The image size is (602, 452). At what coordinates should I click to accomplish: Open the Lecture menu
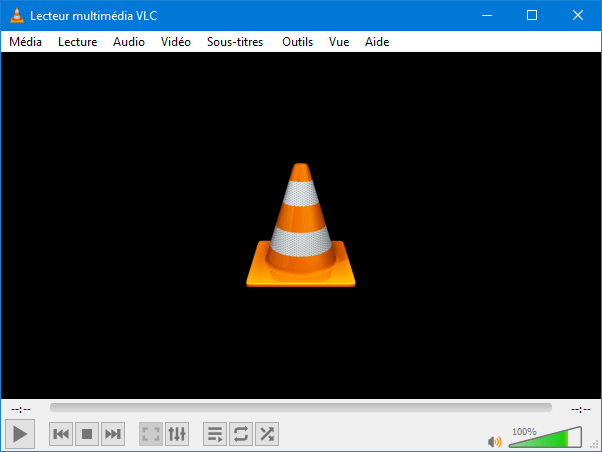[x=78, y=41]
